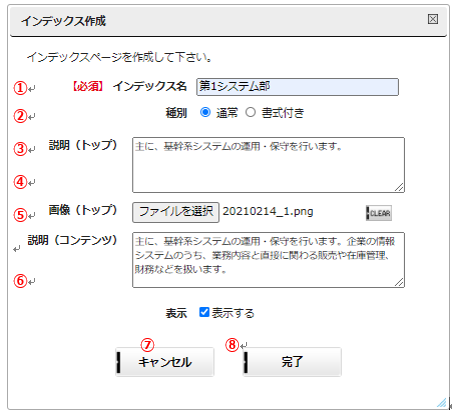Open the ファイルを選択 file picker

(x=176, y=212)
